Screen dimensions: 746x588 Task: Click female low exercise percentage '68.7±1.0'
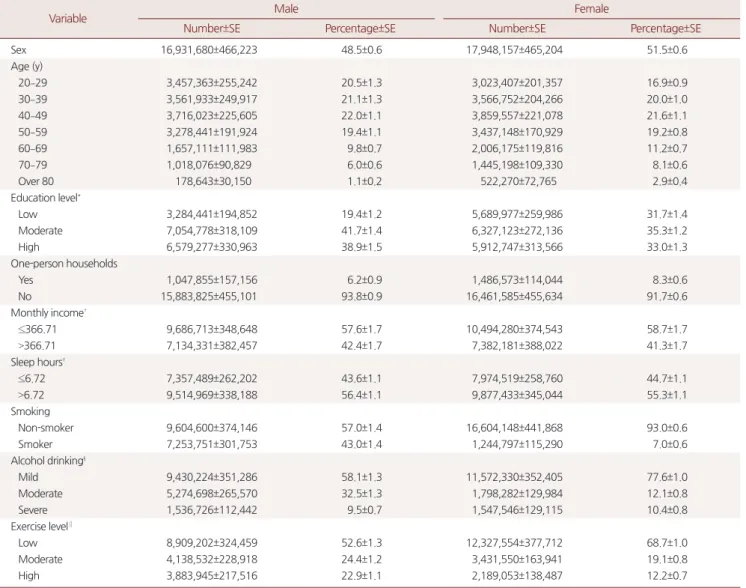point(667,543)
